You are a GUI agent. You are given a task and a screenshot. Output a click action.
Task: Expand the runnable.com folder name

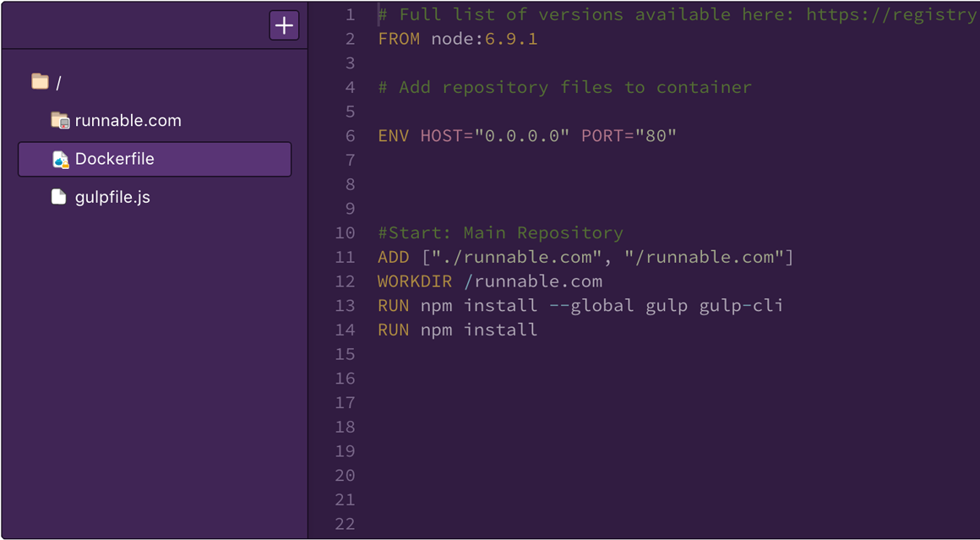128,121
